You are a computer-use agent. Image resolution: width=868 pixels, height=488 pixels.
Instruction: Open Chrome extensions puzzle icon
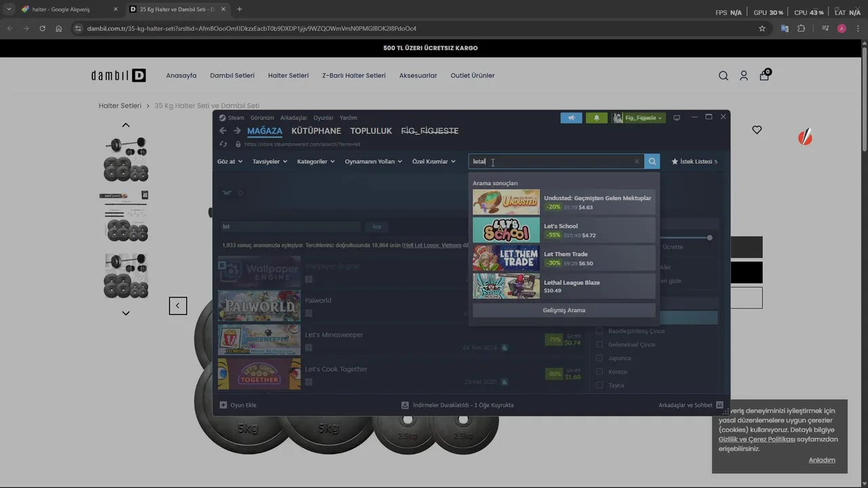pyautogui.click(x=802, y=28)
